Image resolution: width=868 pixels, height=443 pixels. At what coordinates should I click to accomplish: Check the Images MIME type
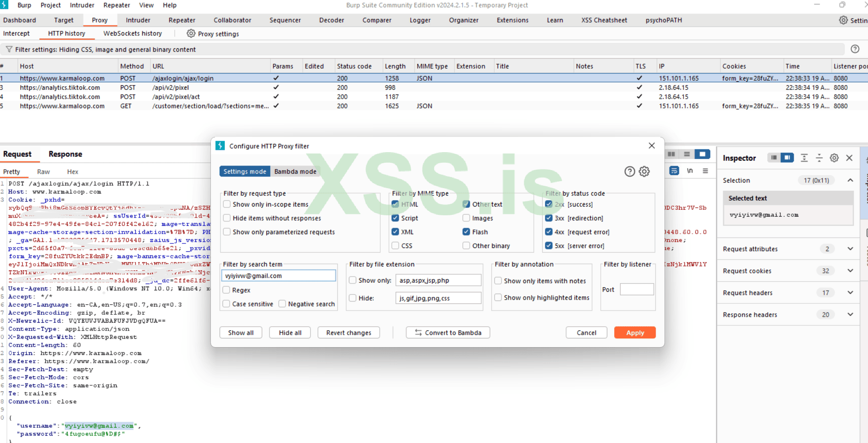click(x=466, y=218)
